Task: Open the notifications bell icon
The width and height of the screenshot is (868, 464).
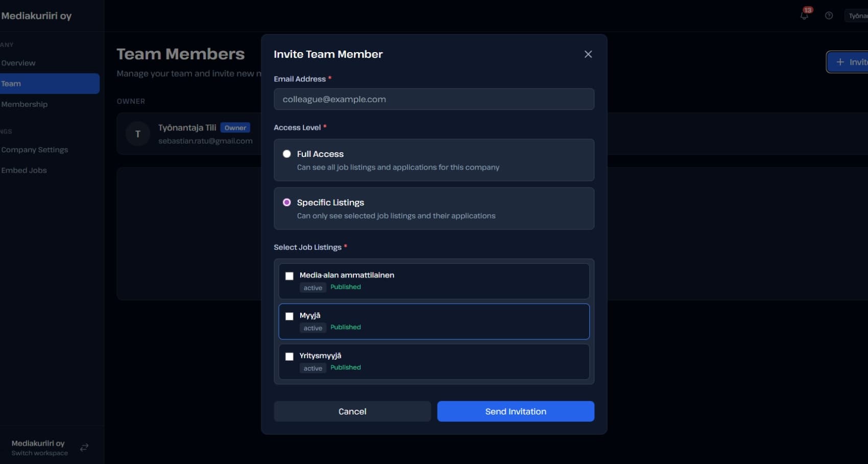Action: (804, 15)
